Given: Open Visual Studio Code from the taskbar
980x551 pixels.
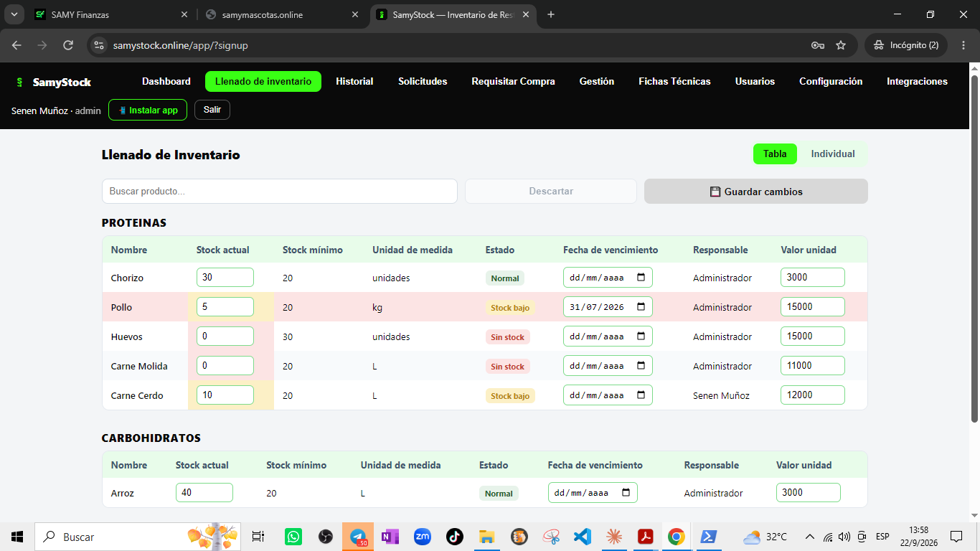Looking at the screenshot, I should click(x=582, y=537).
